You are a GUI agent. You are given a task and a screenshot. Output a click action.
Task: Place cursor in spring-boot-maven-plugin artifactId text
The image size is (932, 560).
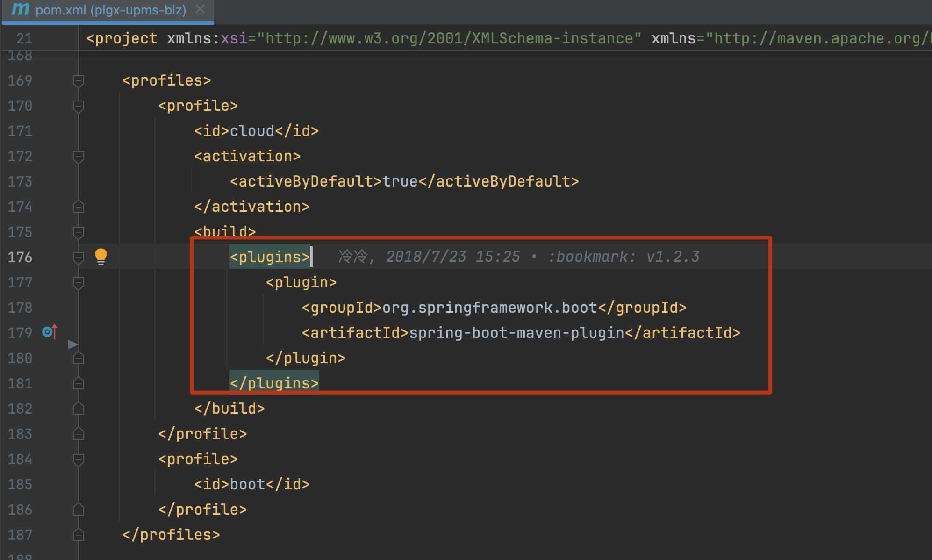(516, 333)
